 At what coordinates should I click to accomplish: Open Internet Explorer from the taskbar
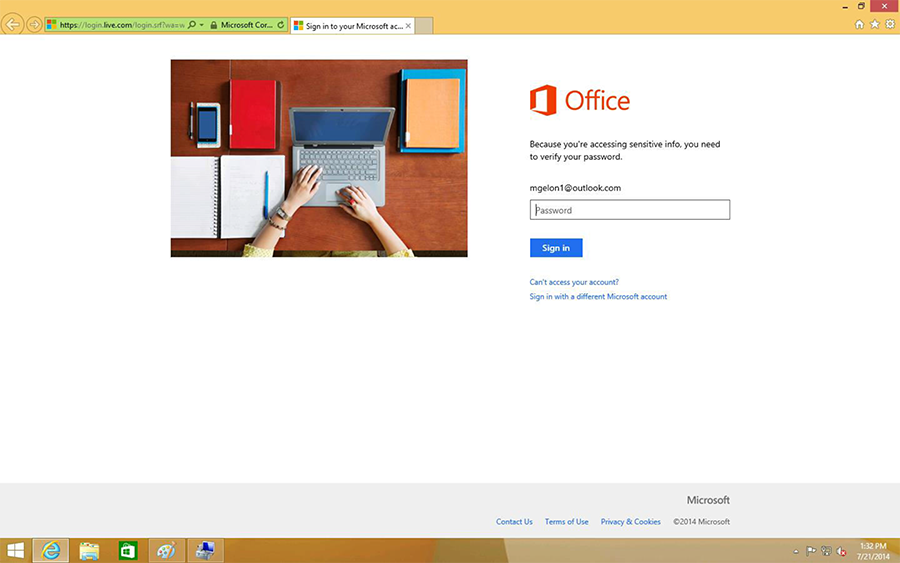(51, 551)
